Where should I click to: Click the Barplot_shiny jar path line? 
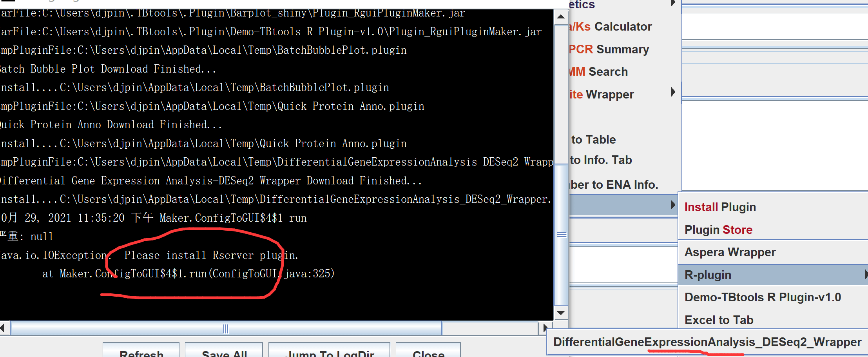click(x=233, y=13)
